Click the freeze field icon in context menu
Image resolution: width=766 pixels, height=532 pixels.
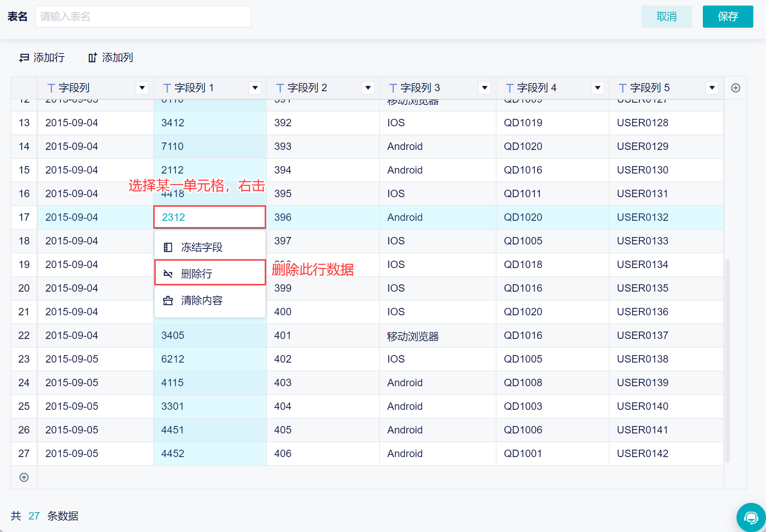coord(168,247)
